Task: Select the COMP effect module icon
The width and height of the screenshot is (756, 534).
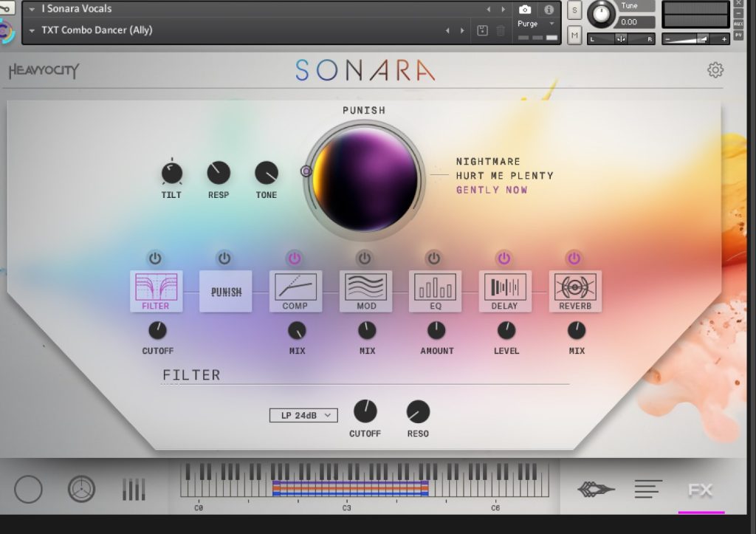Action: tap(295, 287)
